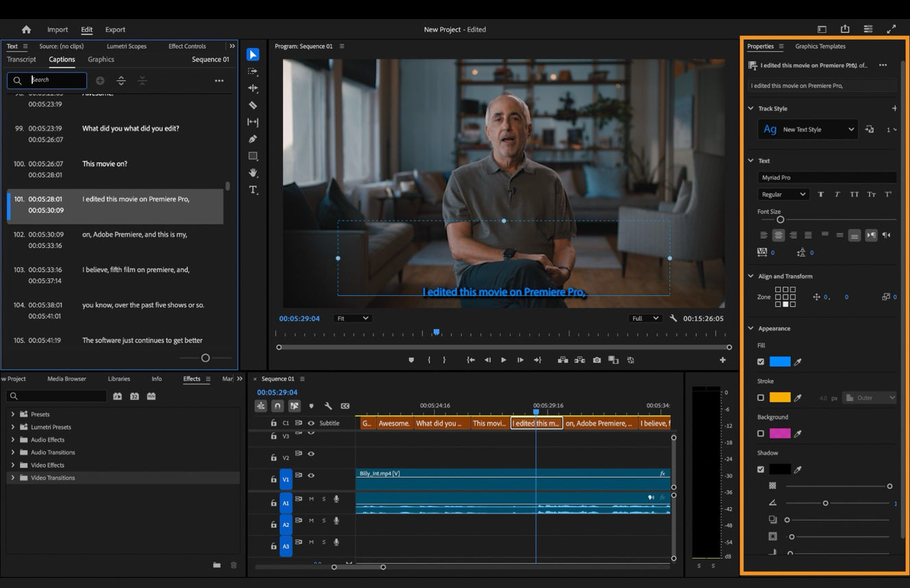Screen dimensions: 910x588
Task: Select the Type tool
Action: (x=253, y=190)
